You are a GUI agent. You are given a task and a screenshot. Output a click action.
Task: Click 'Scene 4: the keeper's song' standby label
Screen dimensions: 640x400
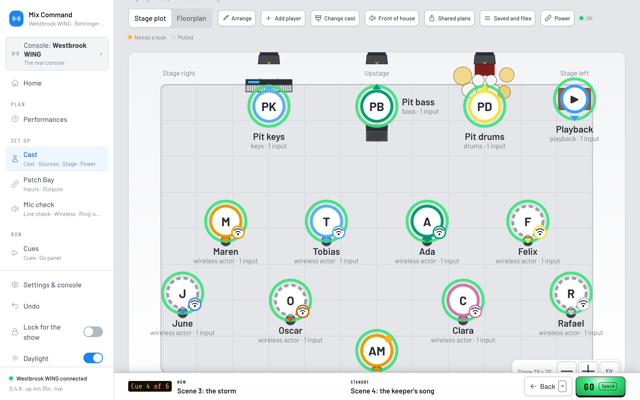(x=392, y=391)
